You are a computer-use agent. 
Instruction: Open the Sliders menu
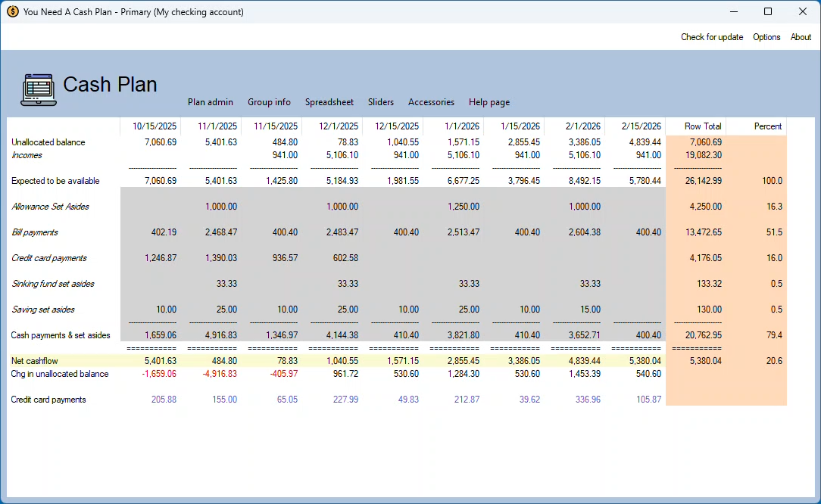coord(381,102)
